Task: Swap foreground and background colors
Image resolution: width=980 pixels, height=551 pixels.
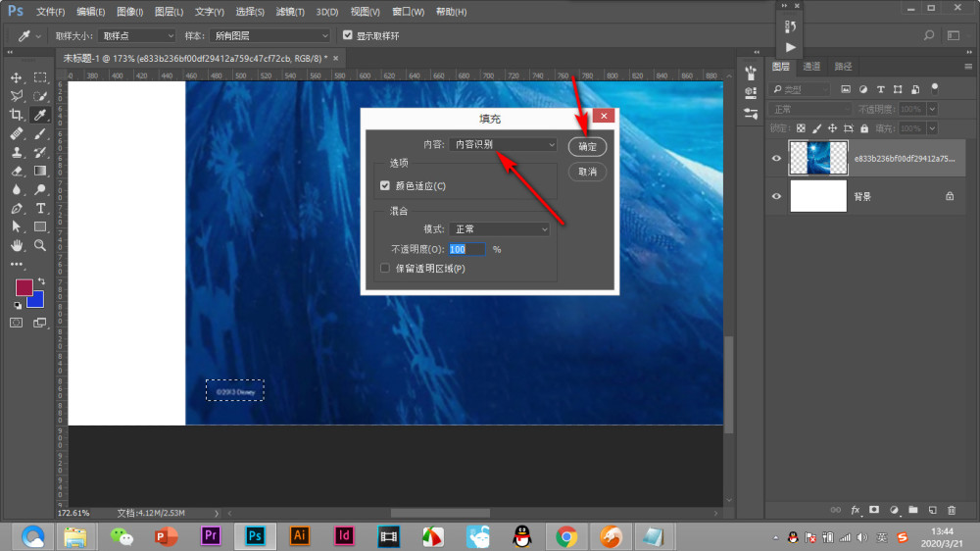Action: pyautogui.click(x=41, y=281)
